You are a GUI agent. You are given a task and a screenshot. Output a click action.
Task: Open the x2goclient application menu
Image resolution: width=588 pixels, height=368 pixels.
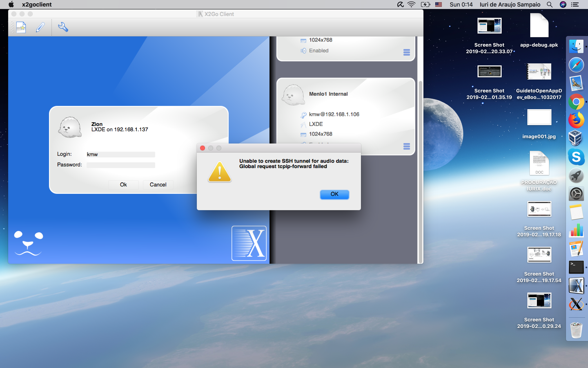37,4
